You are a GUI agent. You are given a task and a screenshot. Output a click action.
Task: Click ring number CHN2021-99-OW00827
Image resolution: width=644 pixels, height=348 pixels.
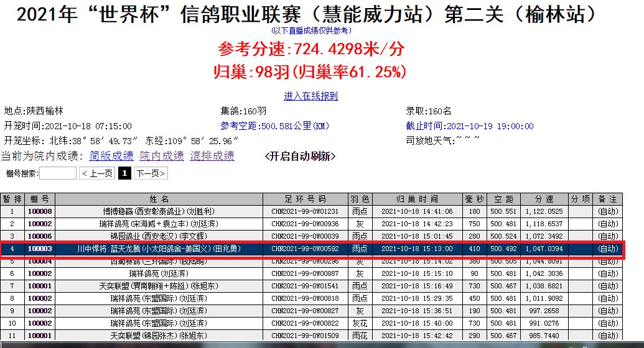305,311
